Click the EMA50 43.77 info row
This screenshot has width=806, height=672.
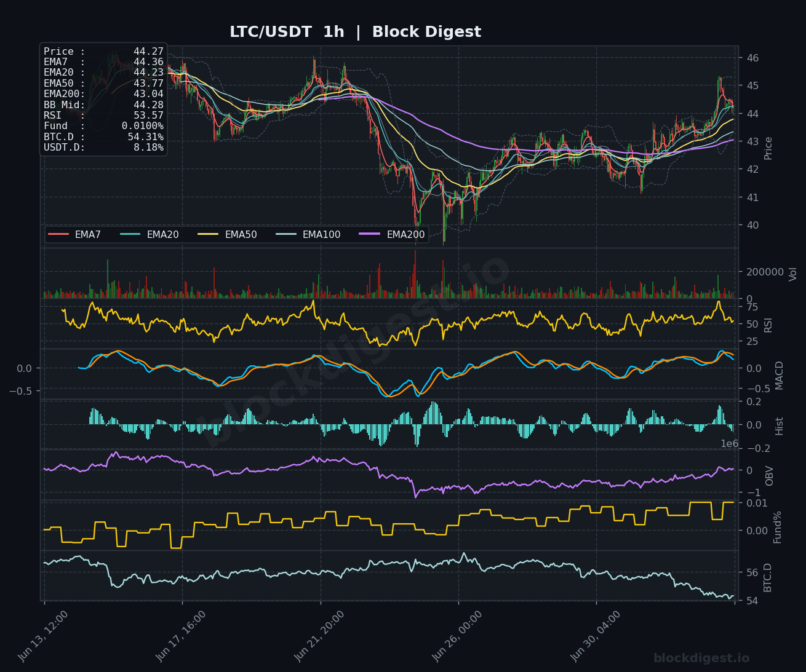pyautogui.click(x=103, y=83)
